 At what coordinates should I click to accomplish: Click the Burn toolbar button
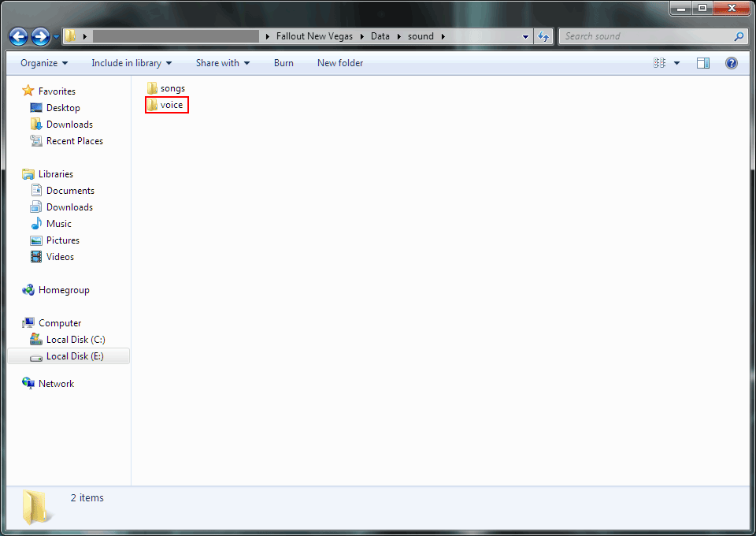[283, 63]
